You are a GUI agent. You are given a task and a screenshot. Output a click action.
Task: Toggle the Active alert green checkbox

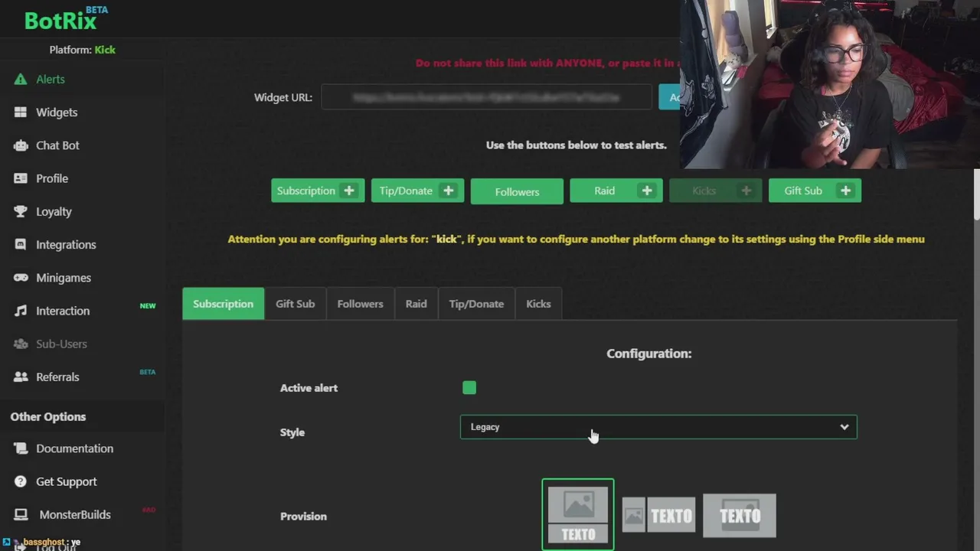(469, 388)
